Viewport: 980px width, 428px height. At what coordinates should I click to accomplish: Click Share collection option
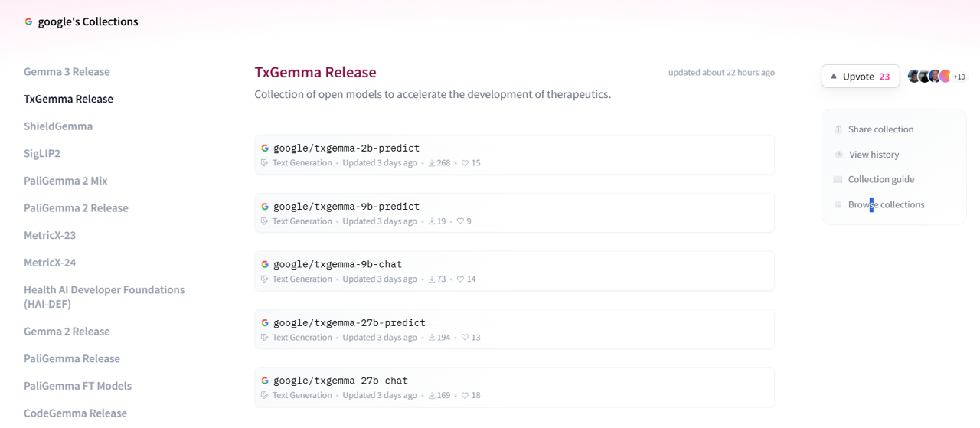click(x=880, y=129)
